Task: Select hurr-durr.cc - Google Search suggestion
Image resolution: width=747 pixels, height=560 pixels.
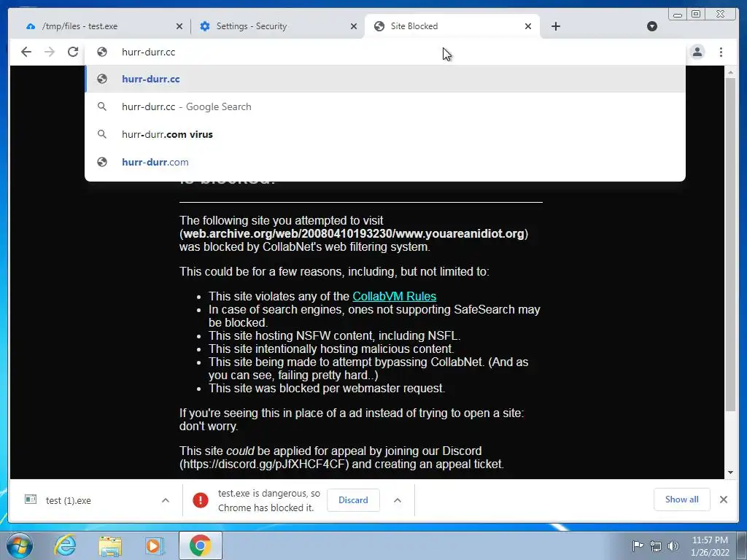Action: [385, 106]
